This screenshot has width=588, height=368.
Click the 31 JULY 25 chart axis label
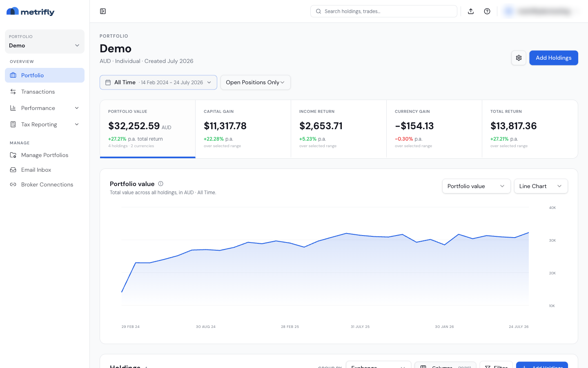pos(360,327)
